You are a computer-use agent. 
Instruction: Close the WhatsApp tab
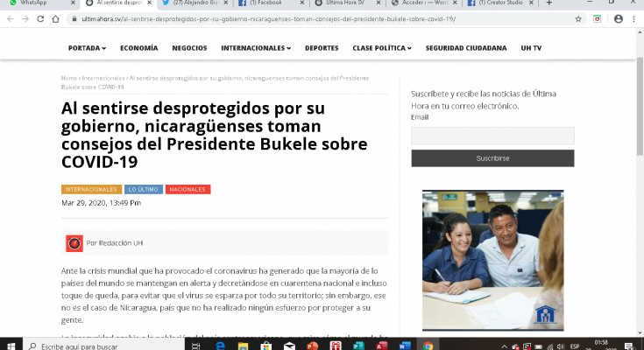pyautogui.click(x=73, y=3)
